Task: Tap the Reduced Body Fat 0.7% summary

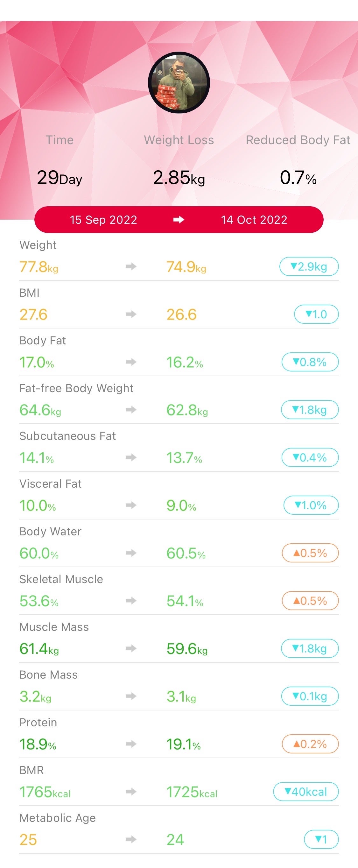Action: pos(298,177)
